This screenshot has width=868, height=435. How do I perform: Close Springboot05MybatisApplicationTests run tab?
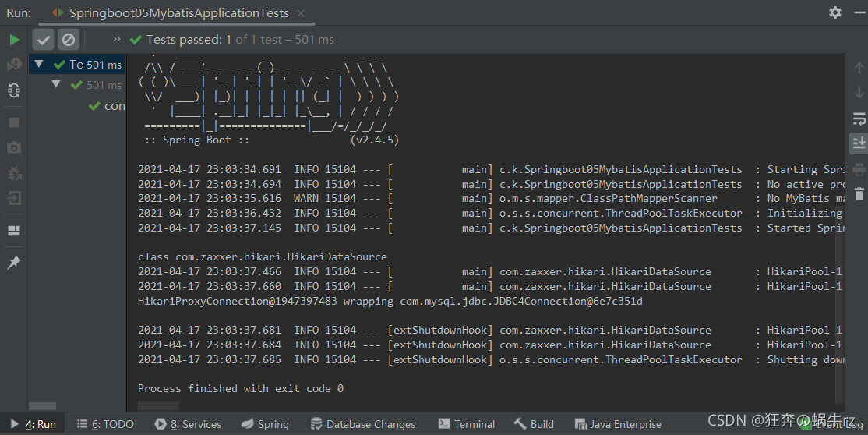pyautogui.click(x=301, y=12)
